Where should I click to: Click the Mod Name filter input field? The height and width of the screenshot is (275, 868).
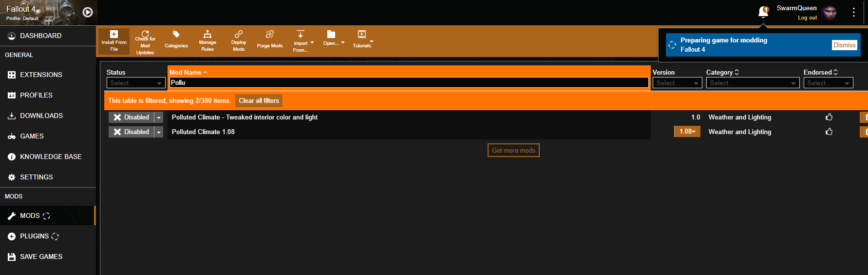tap(409, 82)
